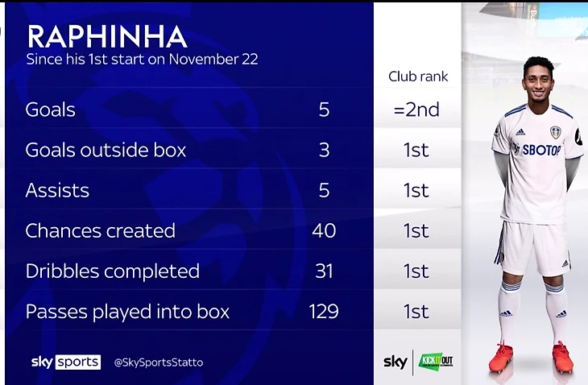Click the subtitle about November 22 start
The image size is (588, 385).
click(142, 60)
